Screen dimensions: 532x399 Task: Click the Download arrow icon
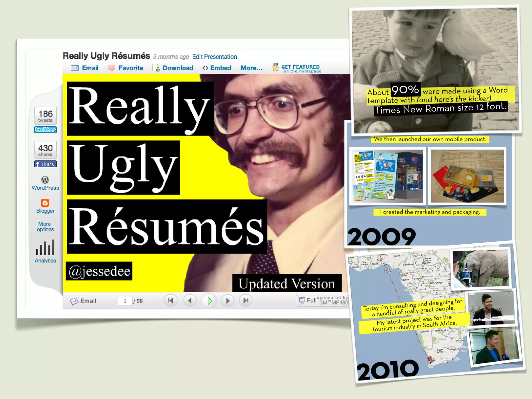tap(157, 68)
